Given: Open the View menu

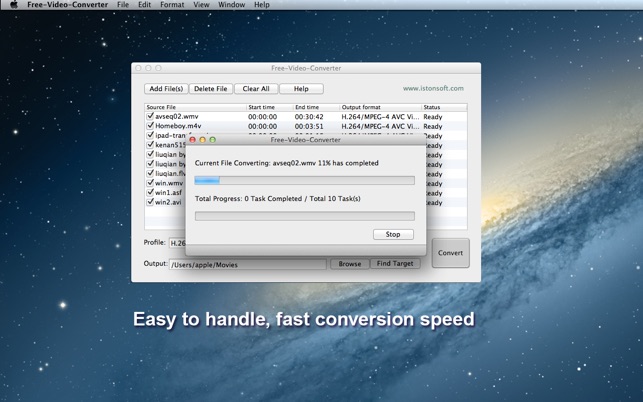Looking at the screenshot, I should click(x=201, y=5).
